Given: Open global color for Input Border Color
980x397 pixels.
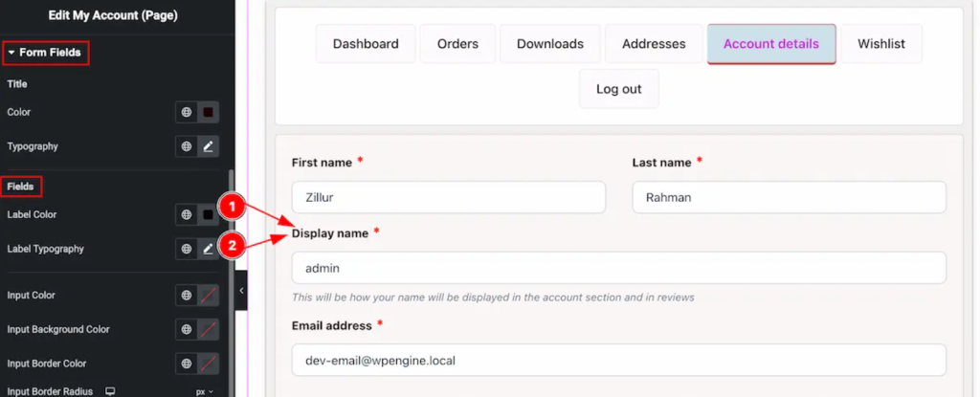Looking at the screenshot, I should [x=187, y=364].
